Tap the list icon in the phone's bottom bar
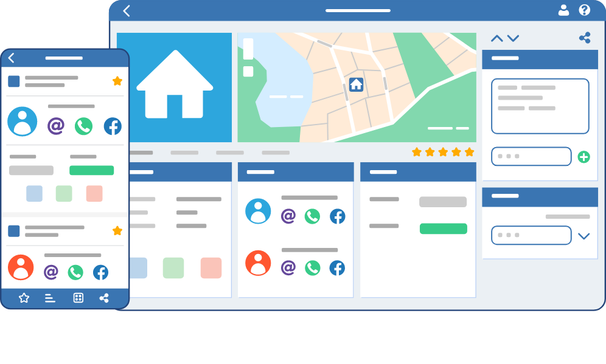The height and width of the screenshot is (364, 606). pyautogui.click(x=50, y=298)
